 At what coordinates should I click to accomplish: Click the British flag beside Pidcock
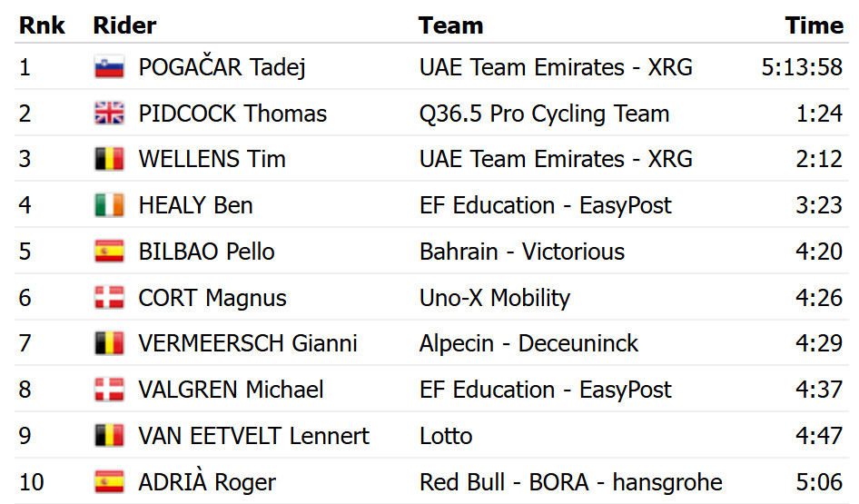[x=109, y=114]
